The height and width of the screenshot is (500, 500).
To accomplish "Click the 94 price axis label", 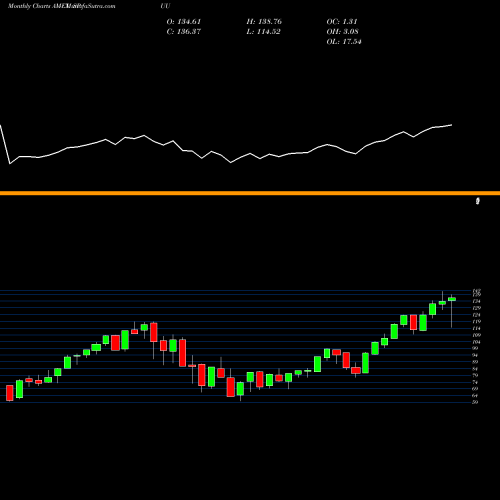I will [475, 355].
